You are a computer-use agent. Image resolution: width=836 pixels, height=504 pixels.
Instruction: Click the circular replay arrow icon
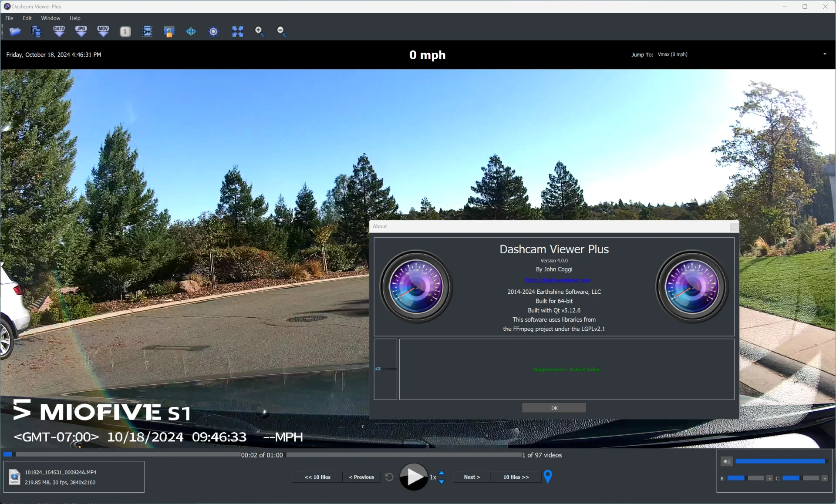389,477
